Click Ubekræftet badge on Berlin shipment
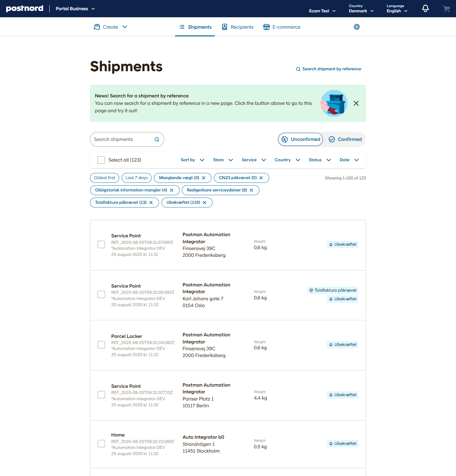Image resolution: width=456 pixels, height=476 pixels. coord(343,395)
